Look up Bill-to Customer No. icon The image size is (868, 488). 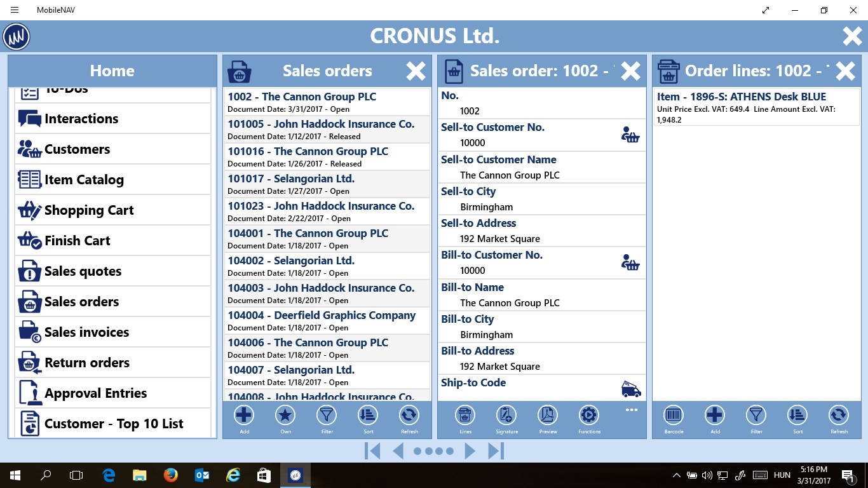[630, 262]
